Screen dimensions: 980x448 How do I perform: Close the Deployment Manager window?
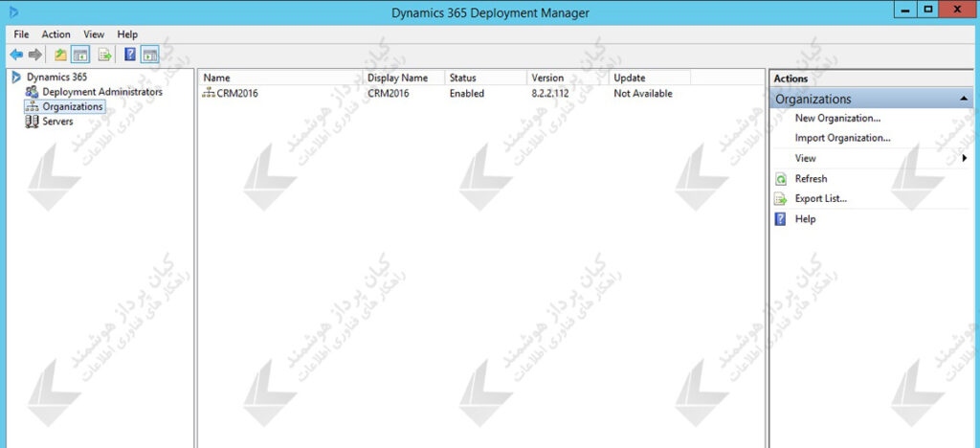957,10
